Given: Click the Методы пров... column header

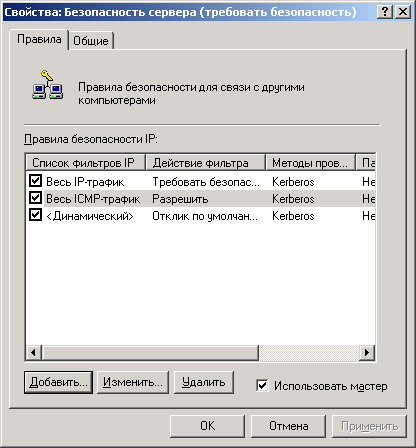Looking at the screenshot, I should 310,163.
